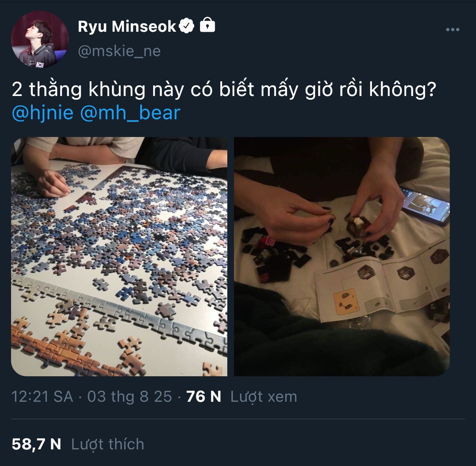Open the three-dot more options menu

pyautogui.click(x=452, y=30)
